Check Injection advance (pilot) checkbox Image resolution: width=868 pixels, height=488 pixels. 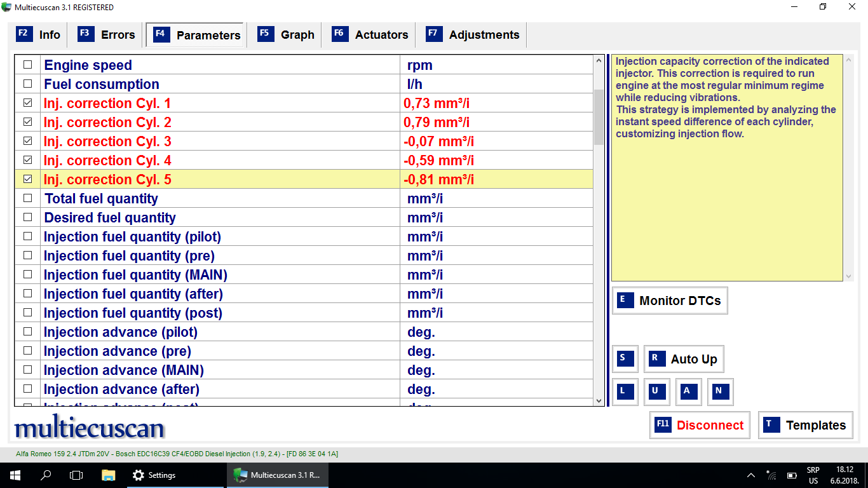click(x=27, y=332)
